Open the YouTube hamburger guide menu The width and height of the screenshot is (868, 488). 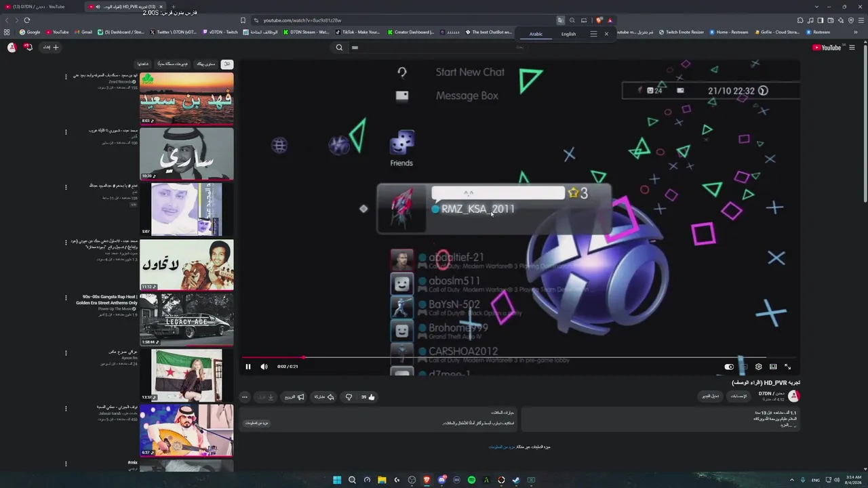(x=852, y=47)
